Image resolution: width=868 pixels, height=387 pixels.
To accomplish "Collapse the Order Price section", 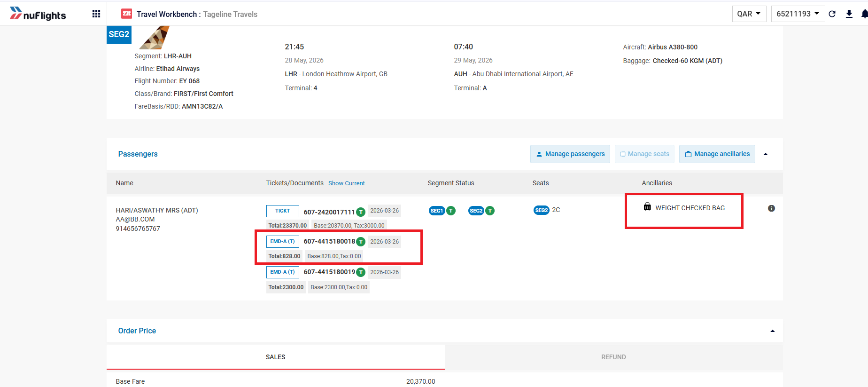I will (773, 331).
